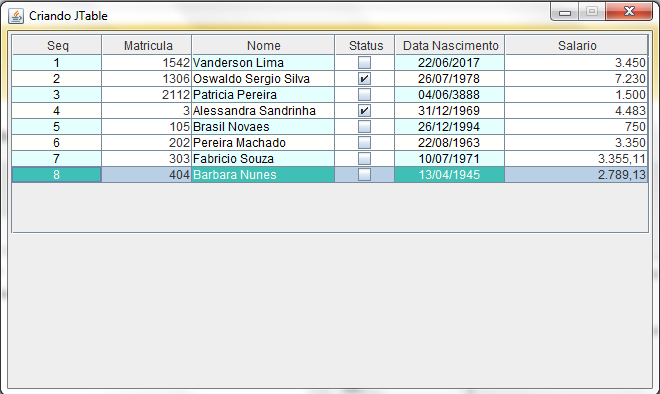Minimize the Criando JTable window
This screenshot has width=660, height=394.
564,12
